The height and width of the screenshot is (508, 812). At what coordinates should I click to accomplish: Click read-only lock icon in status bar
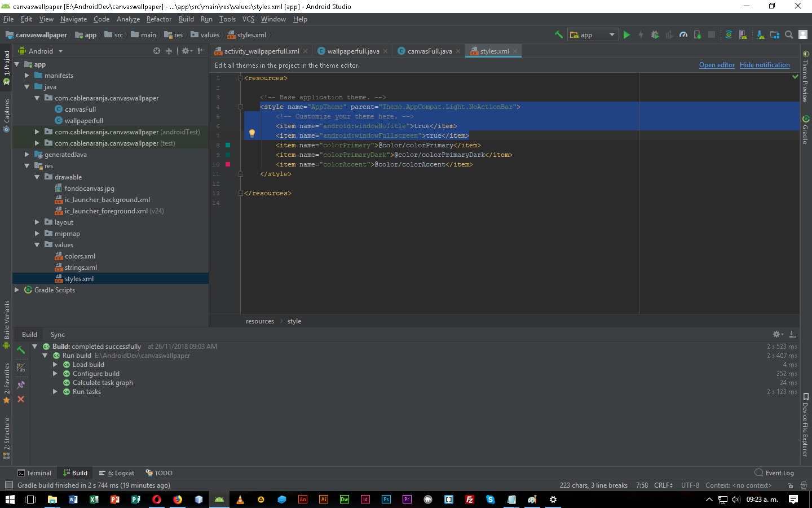tap(791, 485)
